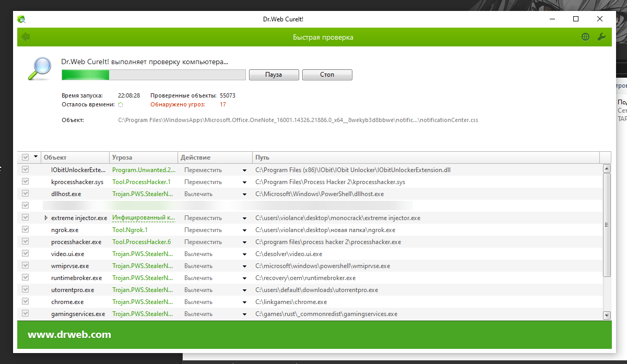Click the chrome.exe file name

[67, 302]
